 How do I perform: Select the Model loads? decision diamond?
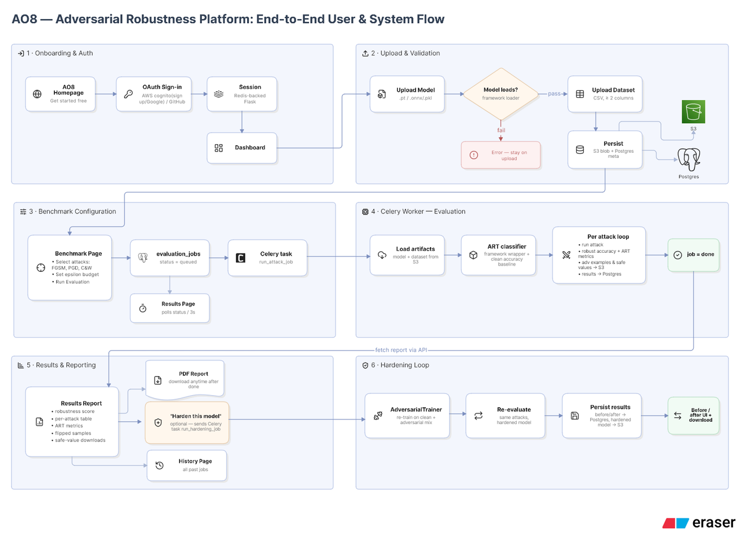500,94
